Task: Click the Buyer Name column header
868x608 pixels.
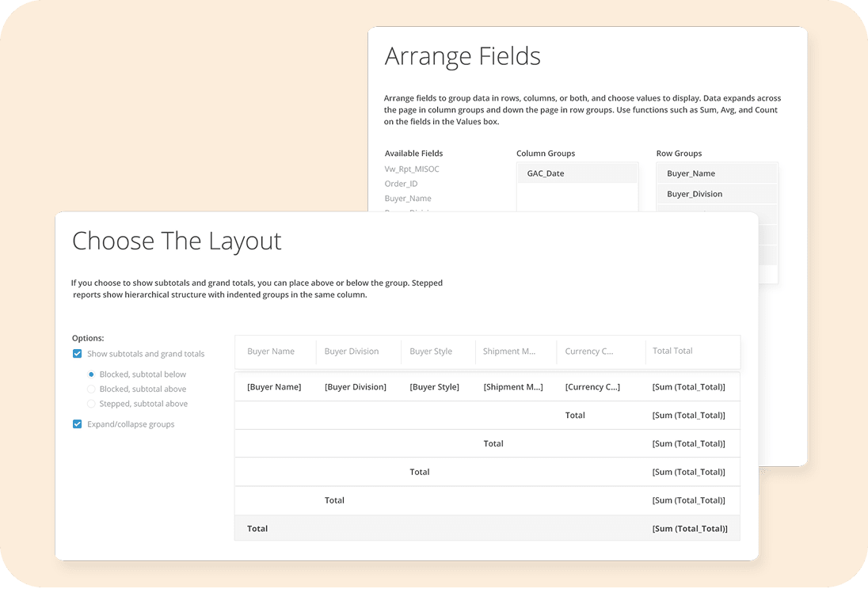Action: click(271, 351)
